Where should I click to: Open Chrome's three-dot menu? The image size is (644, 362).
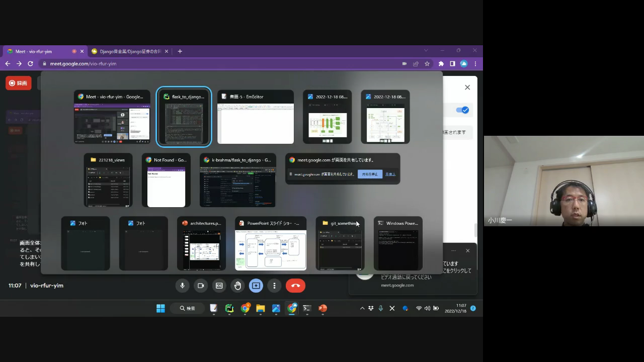coord(475,64)
